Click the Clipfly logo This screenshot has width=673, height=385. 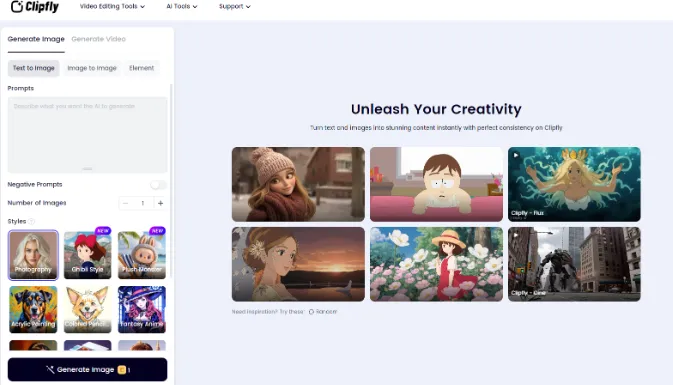(35, 6)
